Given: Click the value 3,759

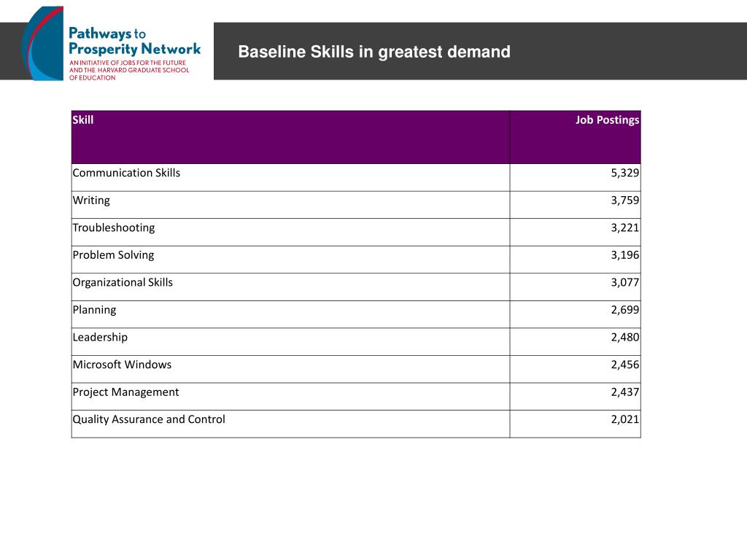Looking at the screenshot, I should tap(625, 201).
